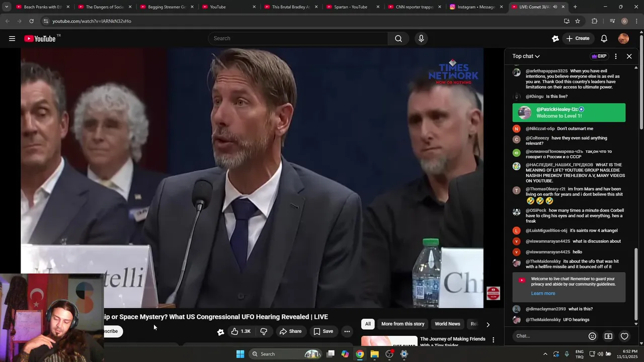Select the All filter chip
This screenshot has height=362, width=644.
[368, 324]
